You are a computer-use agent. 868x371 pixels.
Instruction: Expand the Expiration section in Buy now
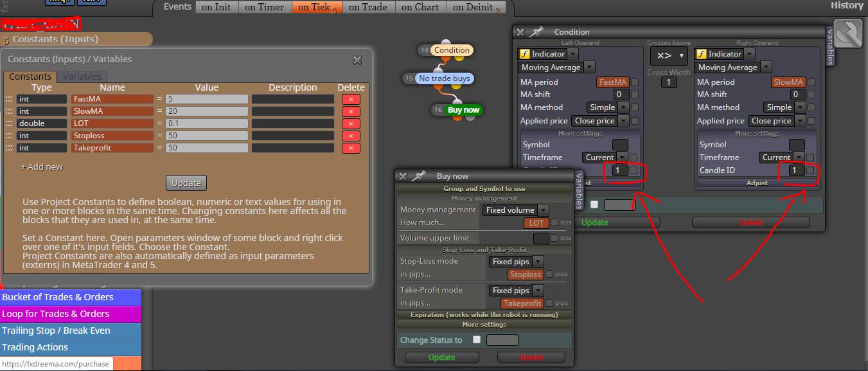[x=484, y=314]
